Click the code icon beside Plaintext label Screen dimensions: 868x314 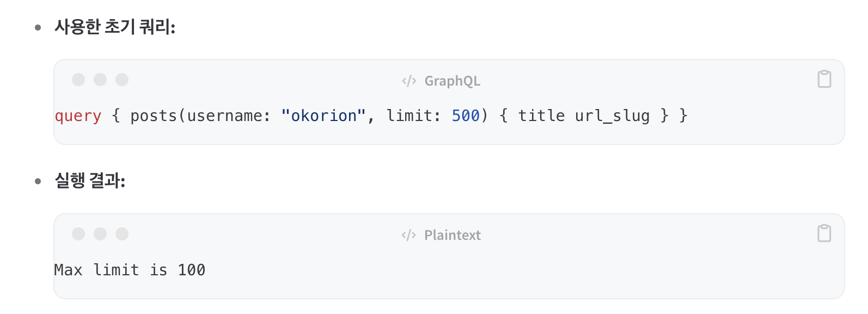[x=409, y=235]
